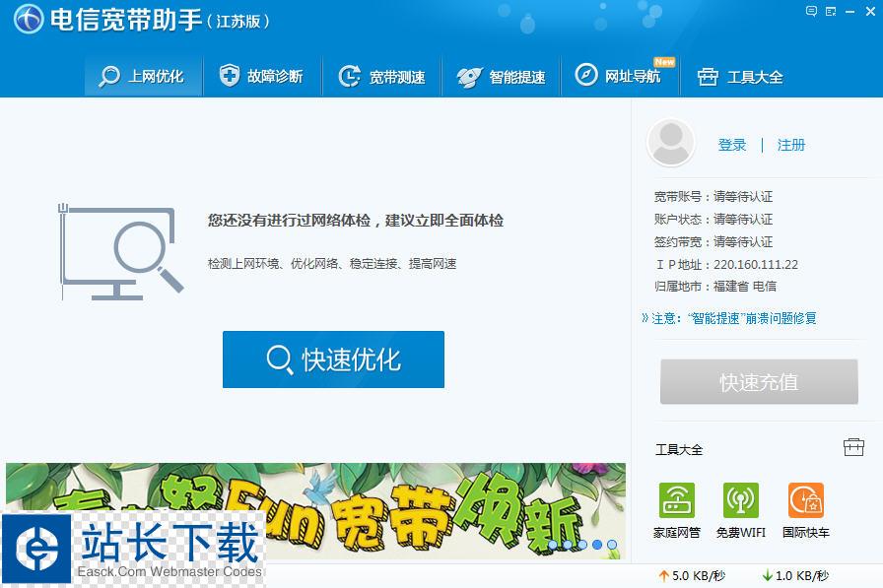The height and width of the screenshot is (588, 883).
Task: Click 宽带账号：请等待认证 text
Action: coord(713,197)
